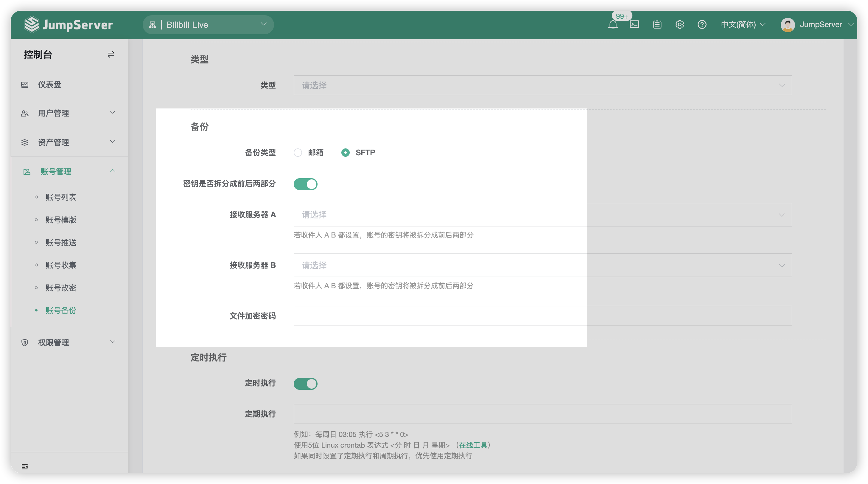Image resolution: width=868 pixels, height=484 pixels.
Task: Select the 邮箱 backup type radio
Action: [x=298, y=153]
